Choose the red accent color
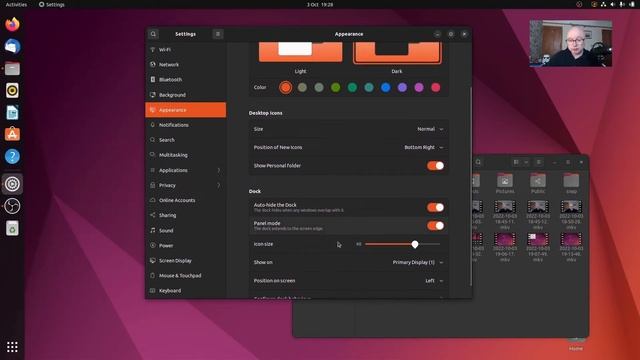This screenshot has height=360, width=640. tap(436, 87)
